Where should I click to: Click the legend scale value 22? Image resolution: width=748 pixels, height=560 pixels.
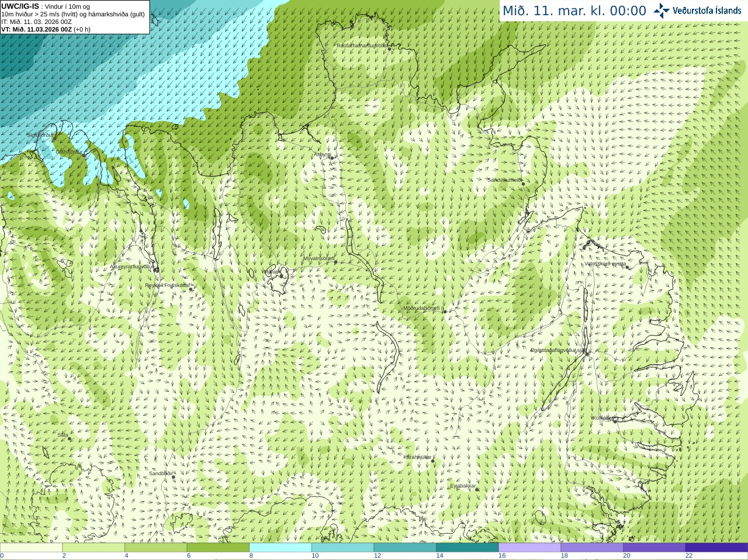click(689, 556)
